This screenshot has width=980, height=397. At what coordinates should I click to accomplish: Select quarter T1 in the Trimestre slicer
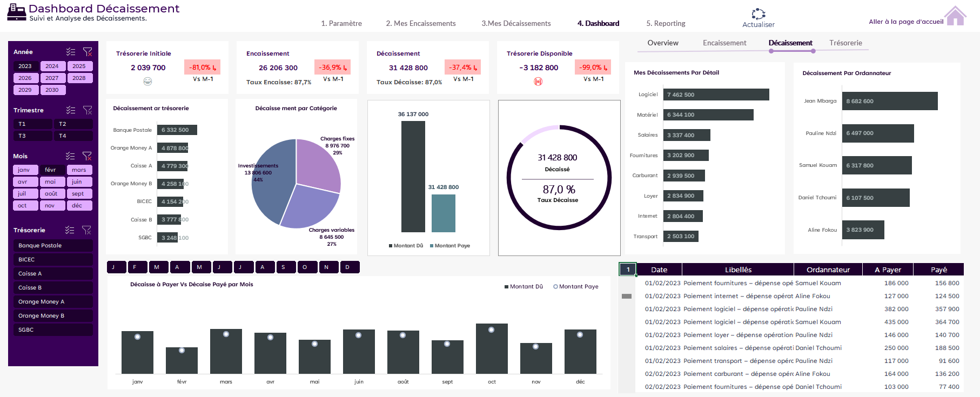(x=32, y=124)
